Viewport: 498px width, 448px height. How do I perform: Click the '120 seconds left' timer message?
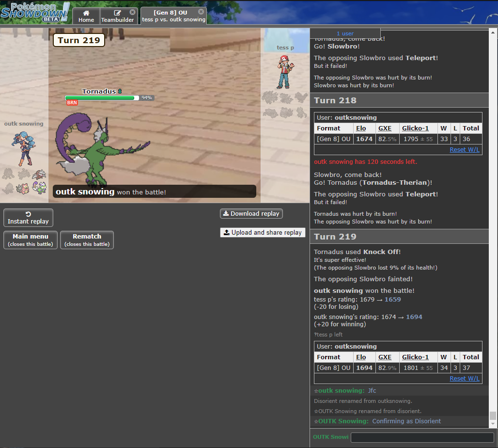[x=365, y=162]
